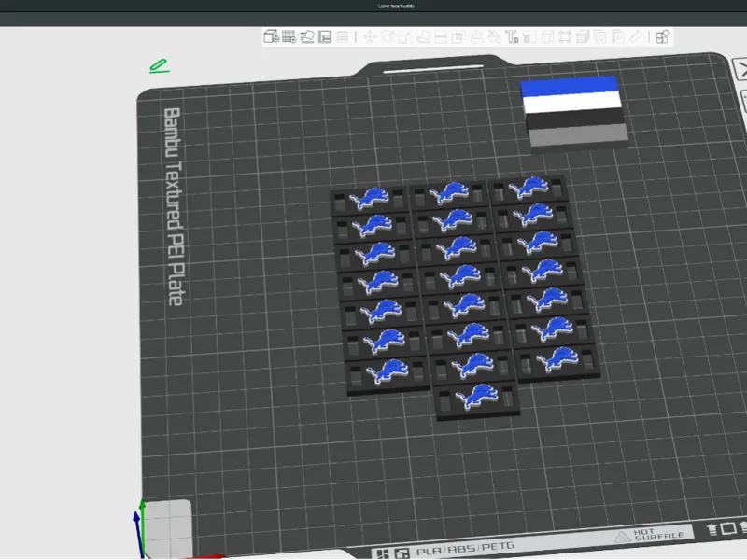Select the Scale tool

[405, 36]
